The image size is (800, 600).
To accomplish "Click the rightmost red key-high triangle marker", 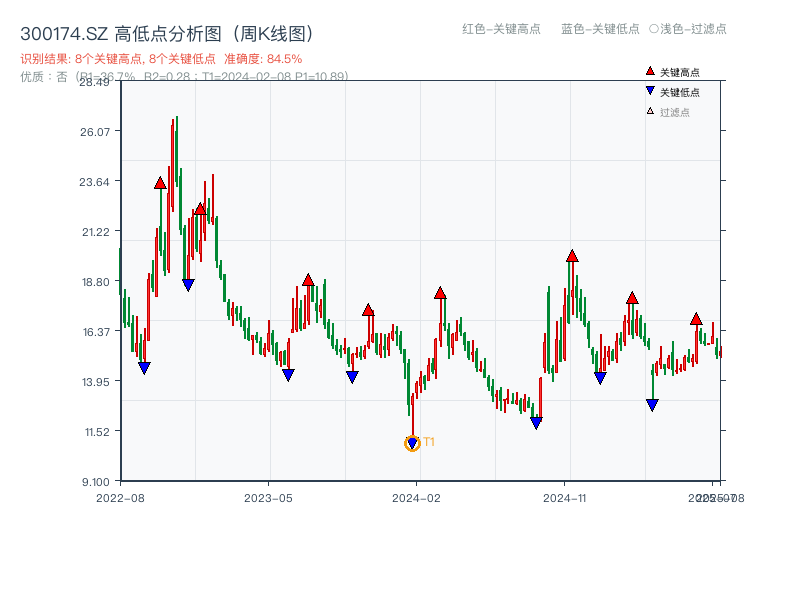I will coord(698,320).
